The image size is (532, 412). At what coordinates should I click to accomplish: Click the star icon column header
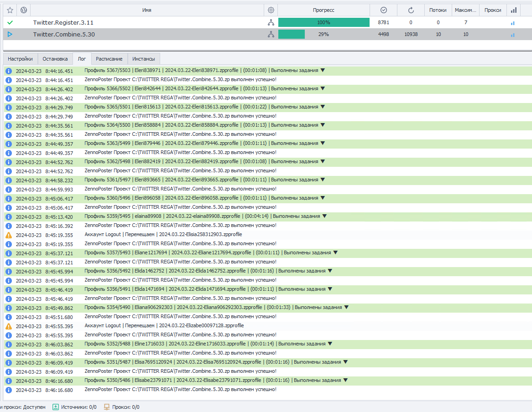(10, 10)
